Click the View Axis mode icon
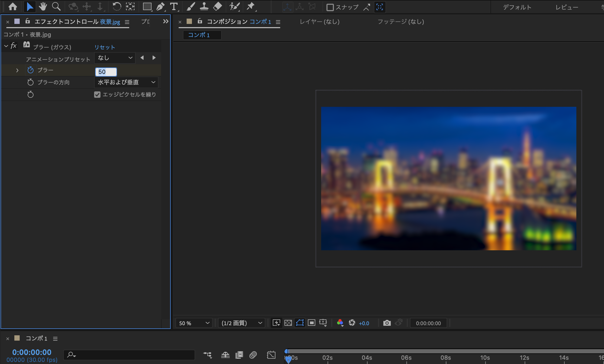Screen dimensions: 604x364 (x=312, y=7)
